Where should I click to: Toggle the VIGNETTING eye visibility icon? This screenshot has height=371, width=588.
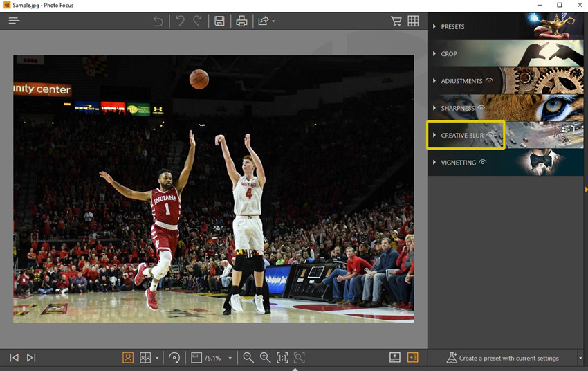pos(483,162)
